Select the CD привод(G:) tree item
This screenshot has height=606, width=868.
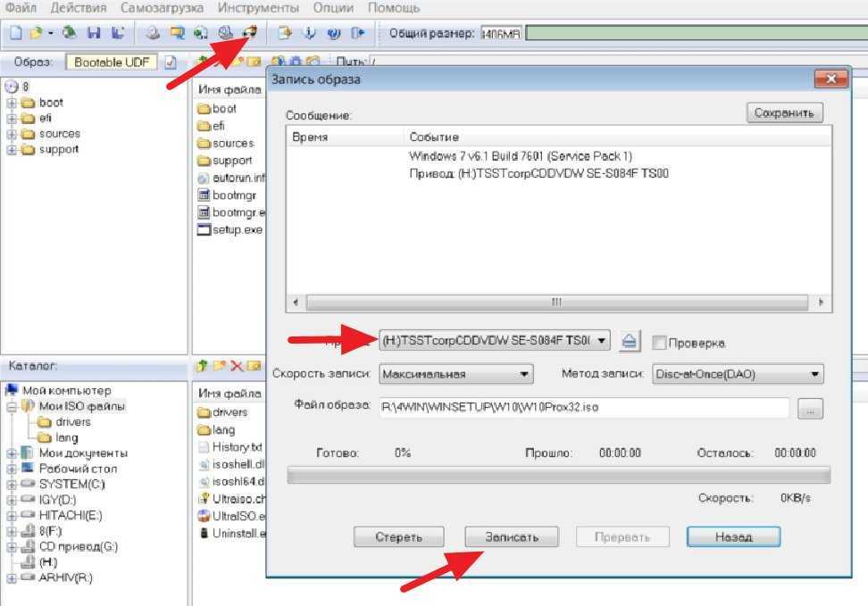(x=78, y=547)
